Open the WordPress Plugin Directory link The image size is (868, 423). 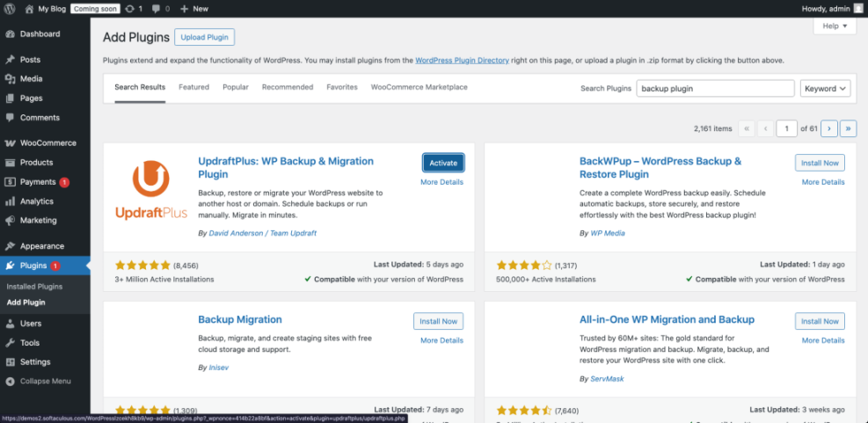tap(463, 61)
